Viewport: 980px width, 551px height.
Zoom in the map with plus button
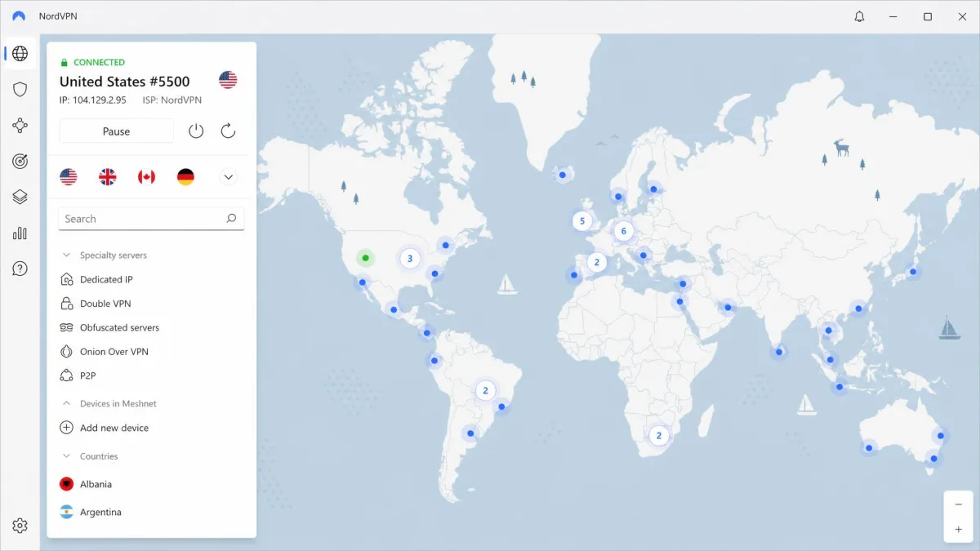click(959, 529)
